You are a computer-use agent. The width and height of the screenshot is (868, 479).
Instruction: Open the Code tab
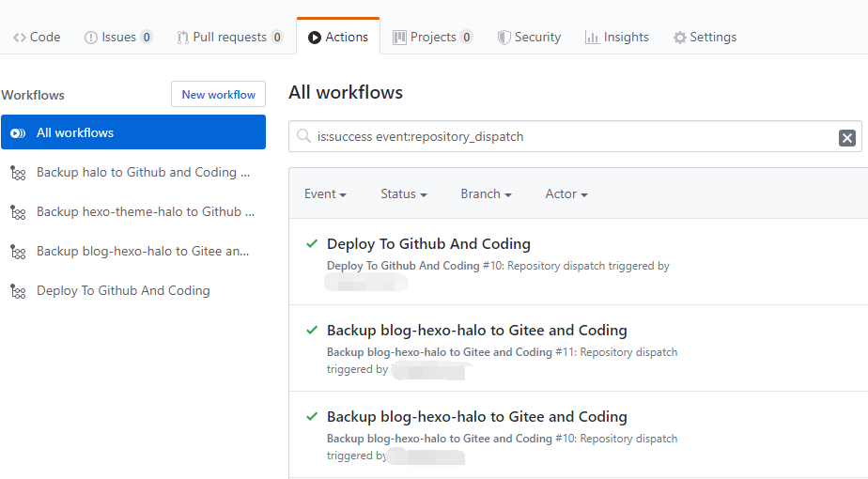[37, 38]
